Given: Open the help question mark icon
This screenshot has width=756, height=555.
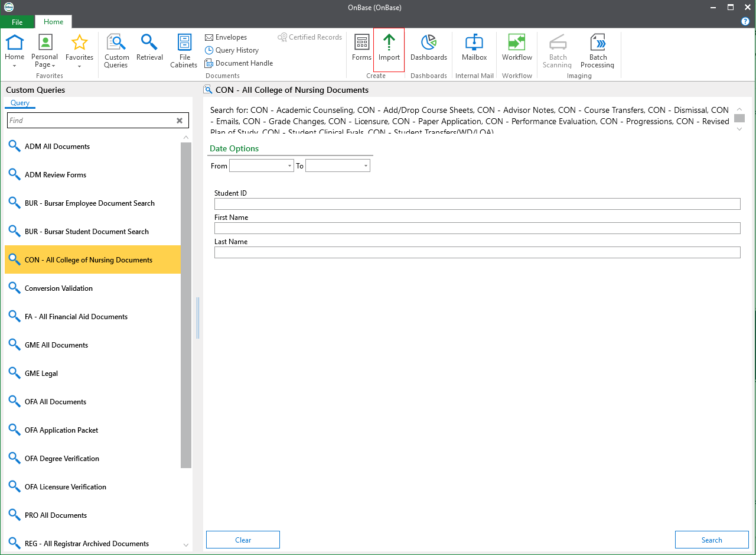Looking at the screenshot, I should point(745,21).
